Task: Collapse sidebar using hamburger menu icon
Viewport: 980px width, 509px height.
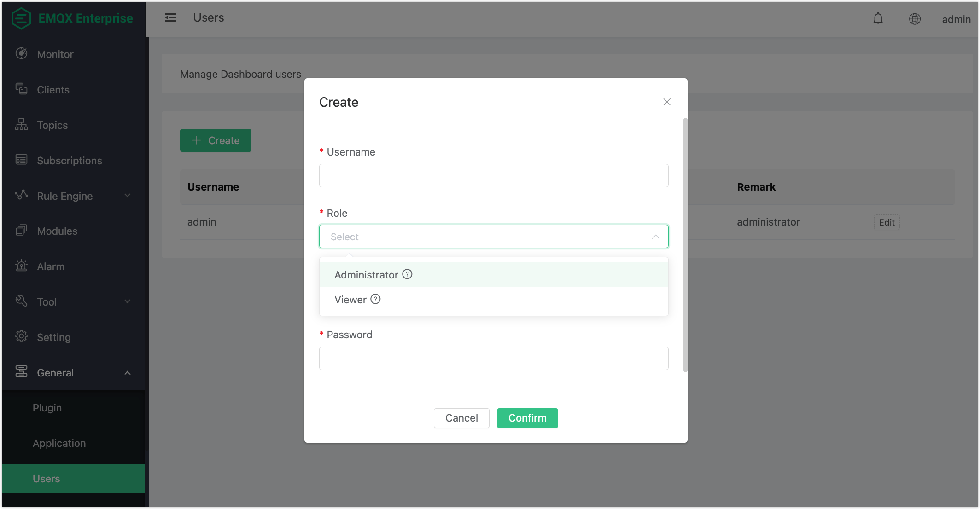Action: (x=170, y=18)
